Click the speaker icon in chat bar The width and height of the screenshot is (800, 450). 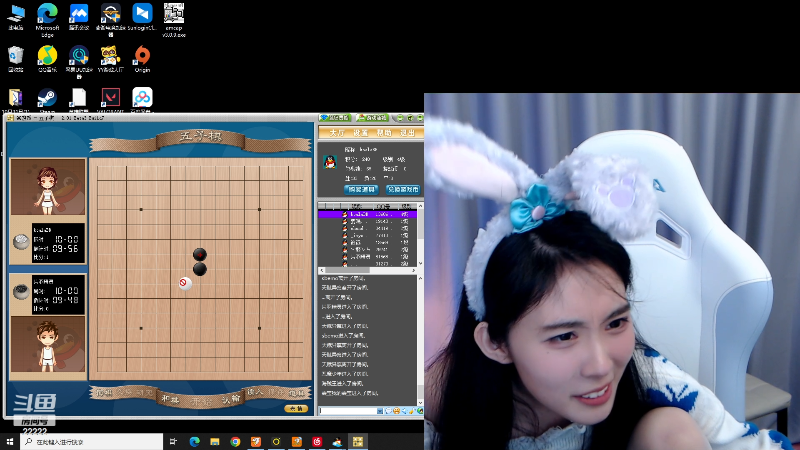tap(405, 411)
